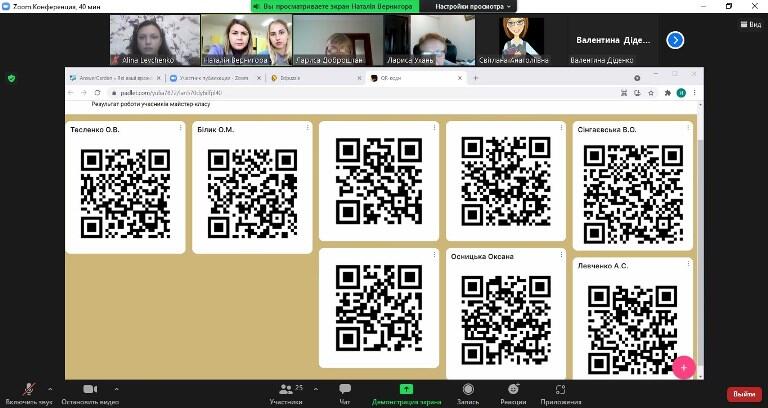
Task: Expand arrow beside Участники button
Action: click(x=316, y=389)
